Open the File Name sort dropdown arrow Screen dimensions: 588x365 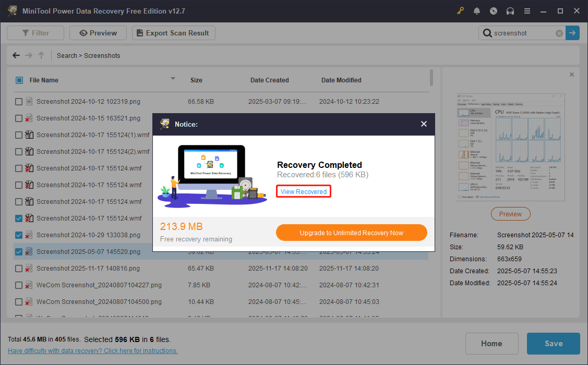[173, 80]
